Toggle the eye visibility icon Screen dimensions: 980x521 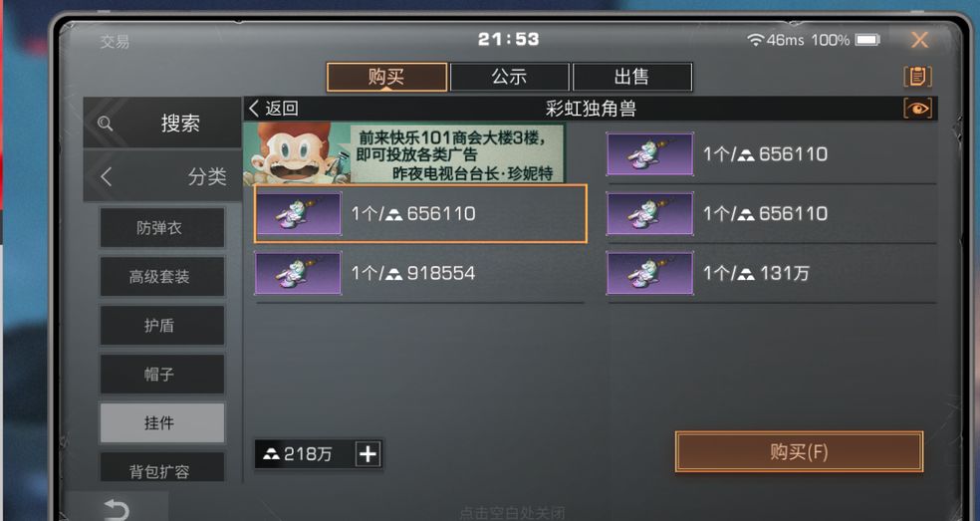click(917, 109)
